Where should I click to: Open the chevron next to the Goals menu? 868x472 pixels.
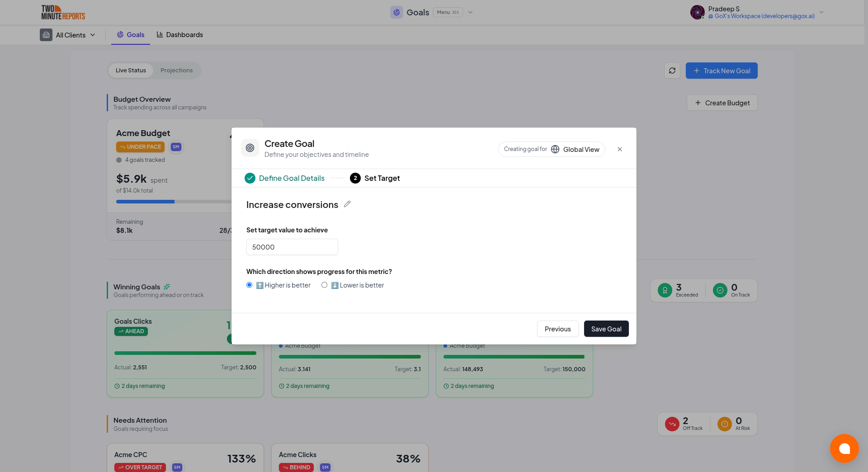coord(471,12)
